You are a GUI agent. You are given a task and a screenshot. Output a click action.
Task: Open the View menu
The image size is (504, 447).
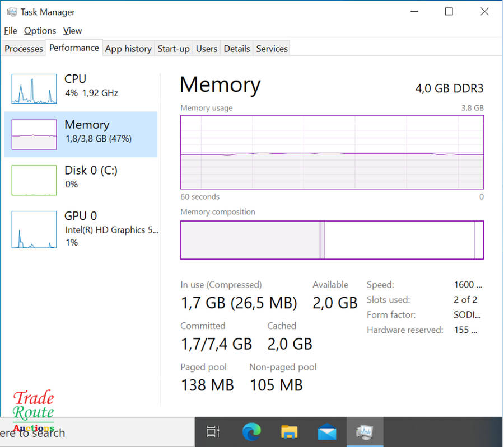point(72,31)
